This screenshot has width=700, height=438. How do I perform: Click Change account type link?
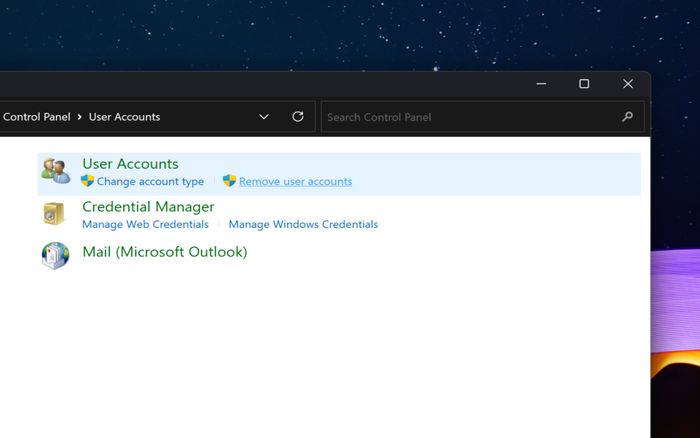(150, 182)
